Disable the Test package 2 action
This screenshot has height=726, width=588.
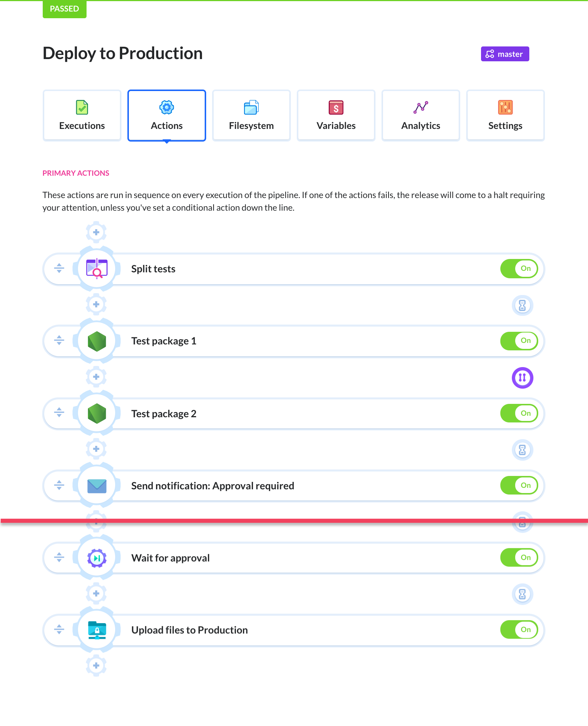519,414
